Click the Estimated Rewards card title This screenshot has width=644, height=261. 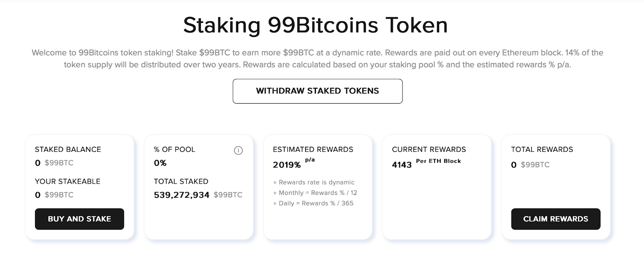(x=313, y=149)
